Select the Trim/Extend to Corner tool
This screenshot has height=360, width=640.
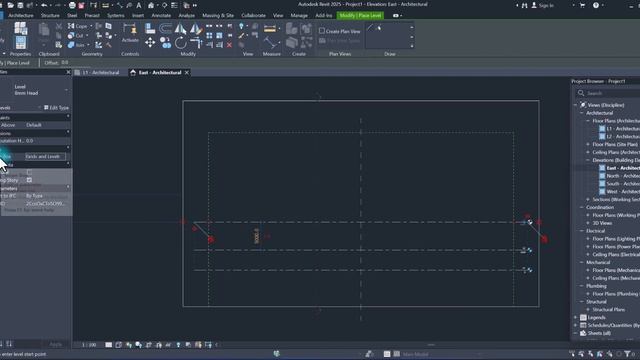(x=196, y=42)
